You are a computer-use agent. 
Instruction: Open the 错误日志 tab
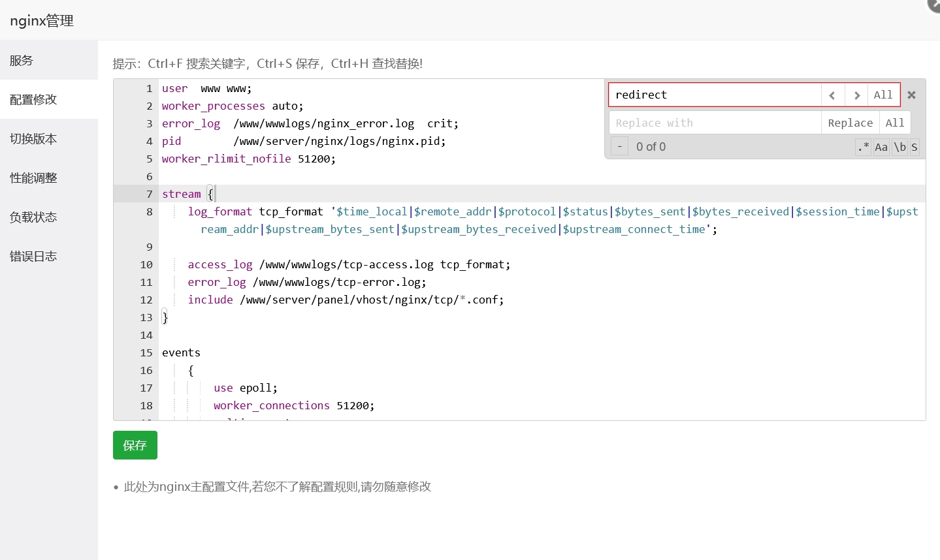[49, 256]
